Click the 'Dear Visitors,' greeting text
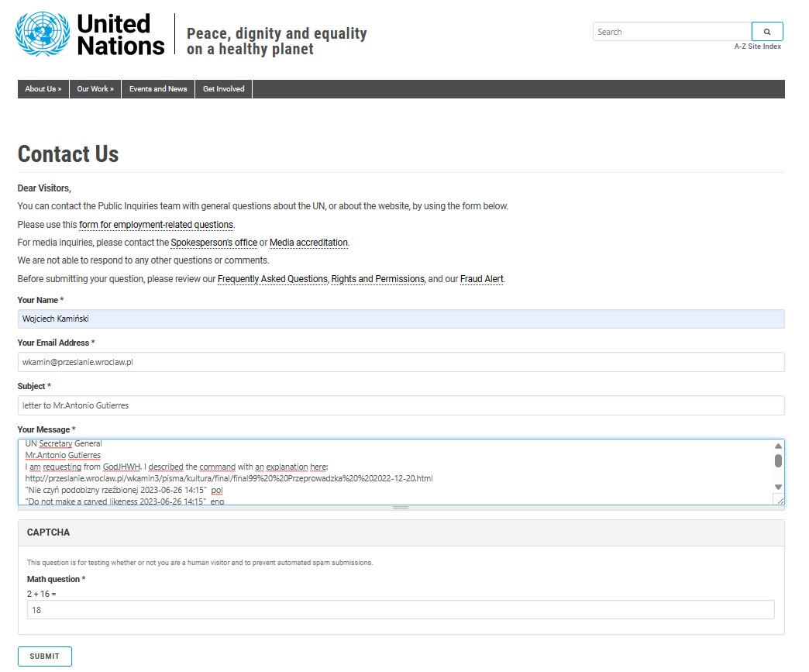This screenshot has width=809, height=672. click(x=44, y=188)
